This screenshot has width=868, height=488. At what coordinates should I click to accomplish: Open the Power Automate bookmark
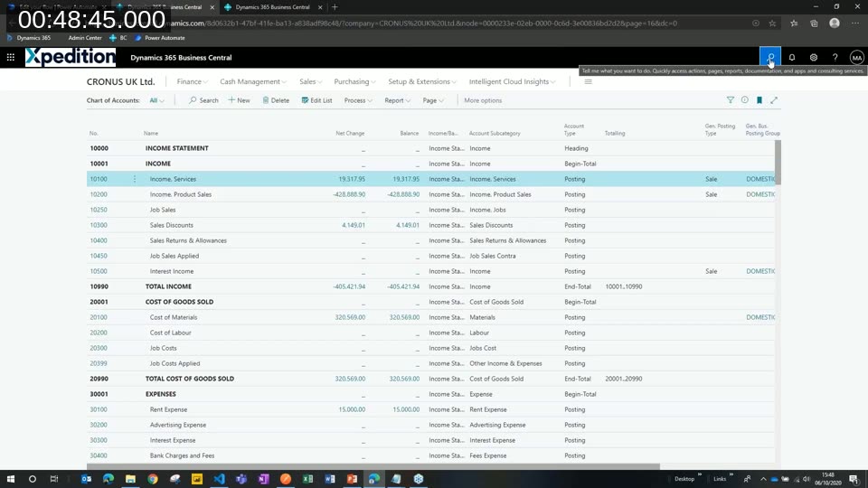(160, 38)
